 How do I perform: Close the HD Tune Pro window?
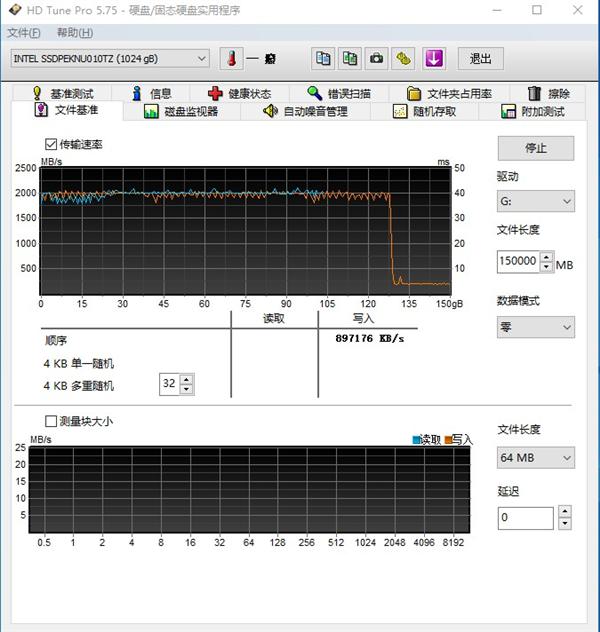tap(578, 10)
